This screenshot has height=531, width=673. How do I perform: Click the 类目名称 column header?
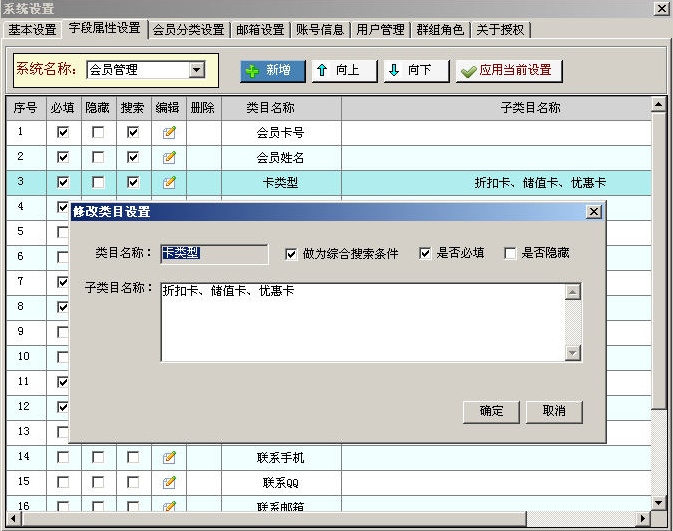click(281, 108)
